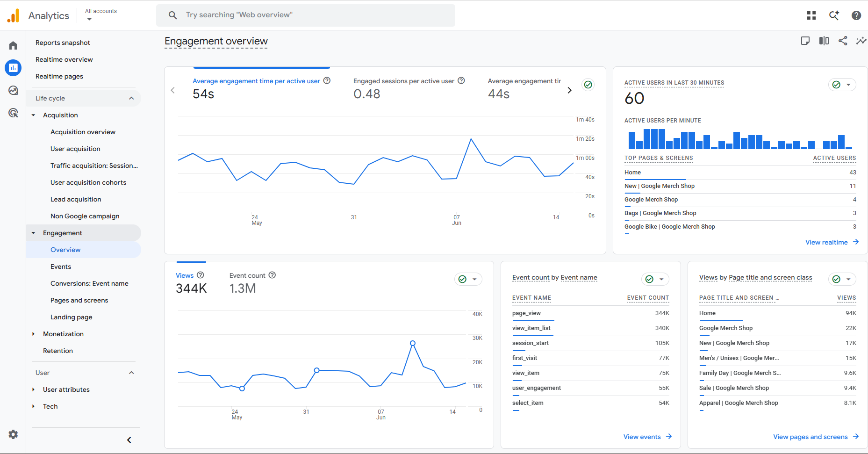Click help icon next to Views metric
Viewport: 868px width, 454px height.
coord(201,275)
